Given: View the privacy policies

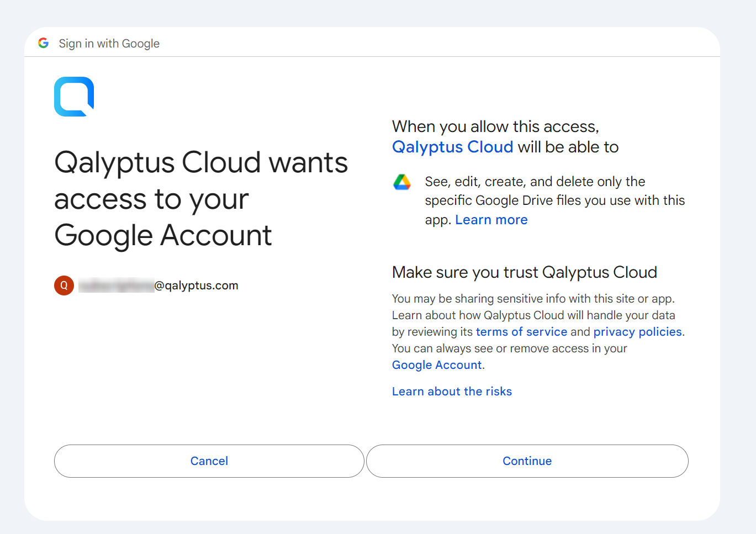Looking at the screenshot, I should tap(637, 331).
